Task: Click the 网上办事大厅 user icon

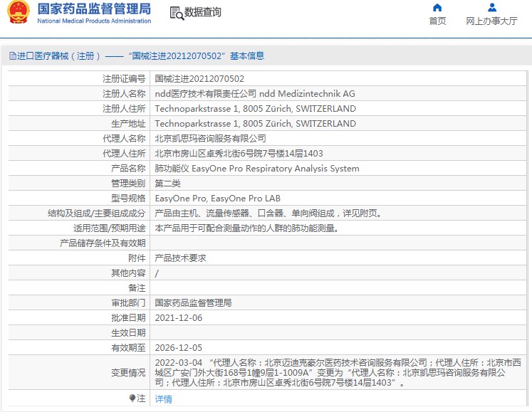Action: [x=491, y=7]
